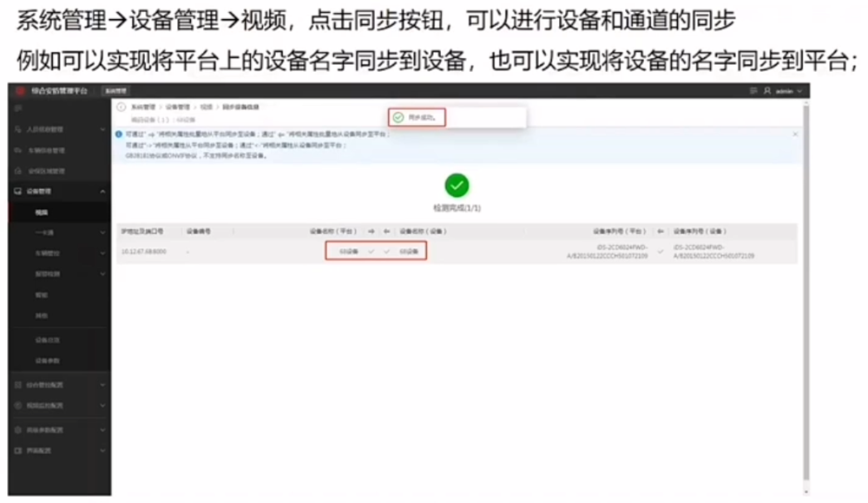
Task: Expand the 报警检测 submenu chevron
Action: [x=102, y=274]
